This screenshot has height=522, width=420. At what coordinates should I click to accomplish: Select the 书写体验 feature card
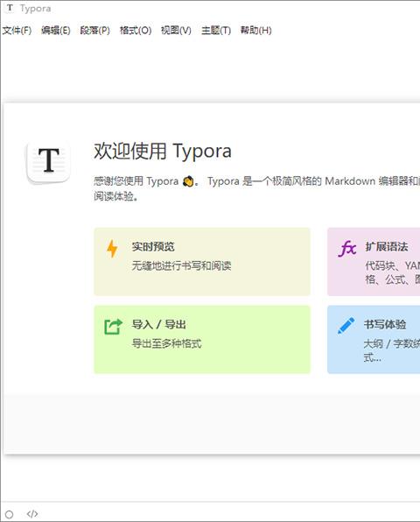pos(374,340)
